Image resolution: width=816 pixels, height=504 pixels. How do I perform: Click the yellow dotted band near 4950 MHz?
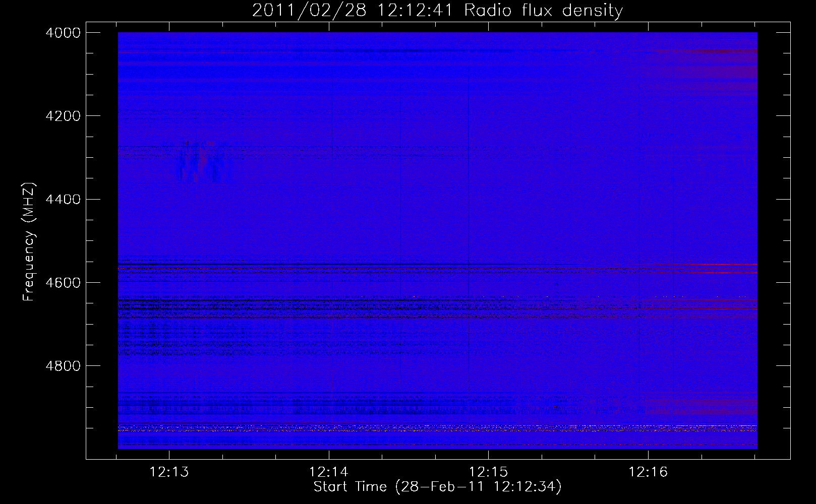click(437, 428)
